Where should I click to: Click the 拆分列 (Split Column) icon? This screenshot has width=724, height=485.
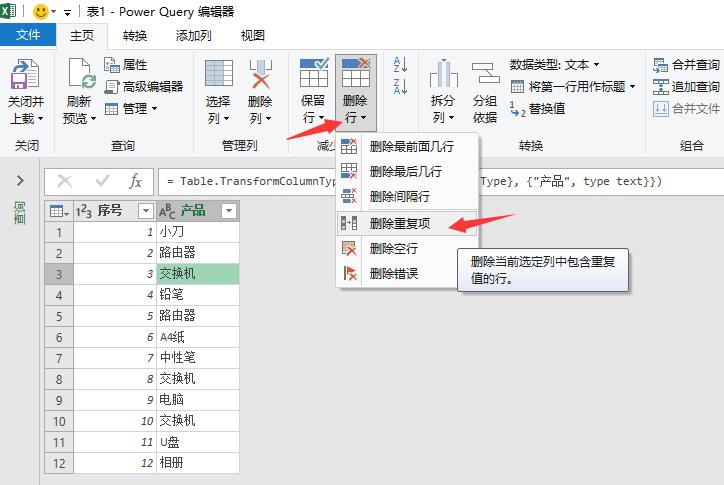443,74
